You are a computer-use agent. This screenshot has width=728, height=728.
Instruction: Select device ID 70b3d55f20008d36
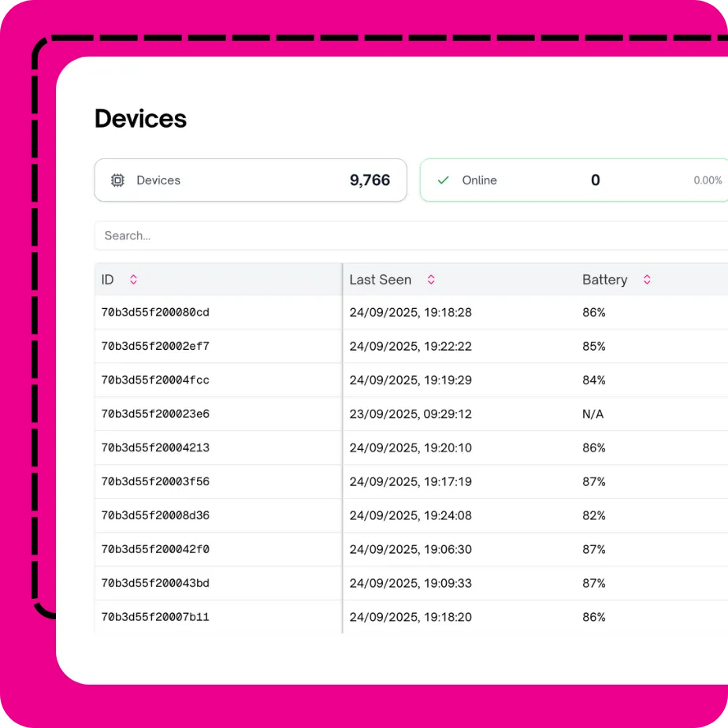[155, 516]
